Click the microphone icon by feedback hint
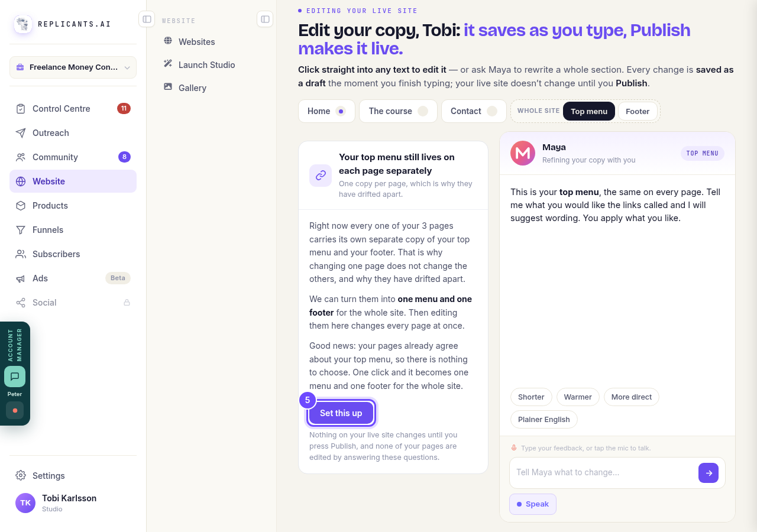This screenshot has height=532, width=757. click(514, 448)
